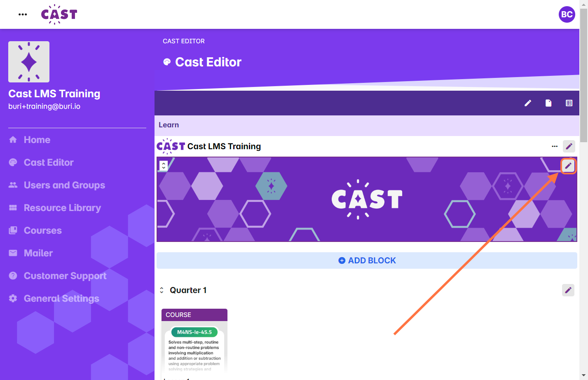Click the Users and Groups people icon
This screenshot has height=380, width=588.
tap(13, 185)
